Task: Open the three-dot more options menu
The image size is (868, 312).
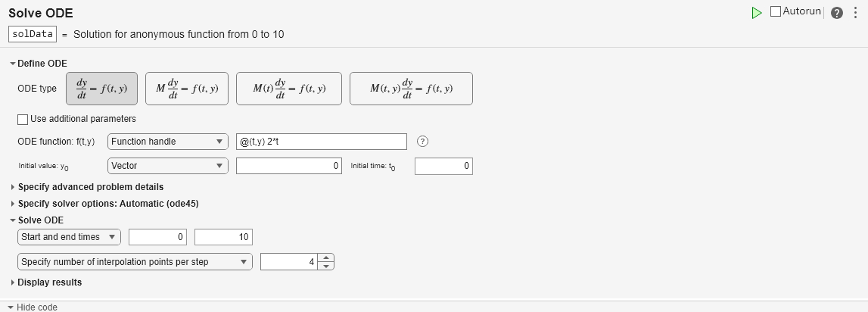Action: click(x=855, y=13)
